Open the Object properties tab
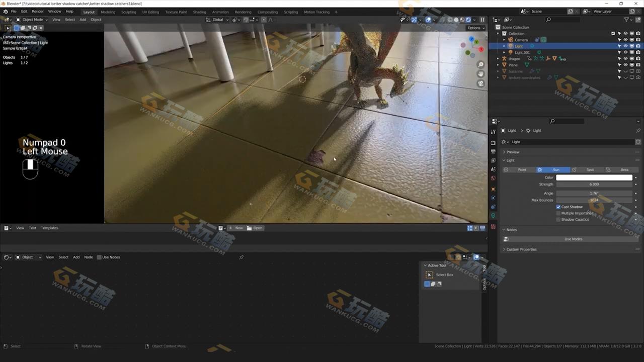 493,189
